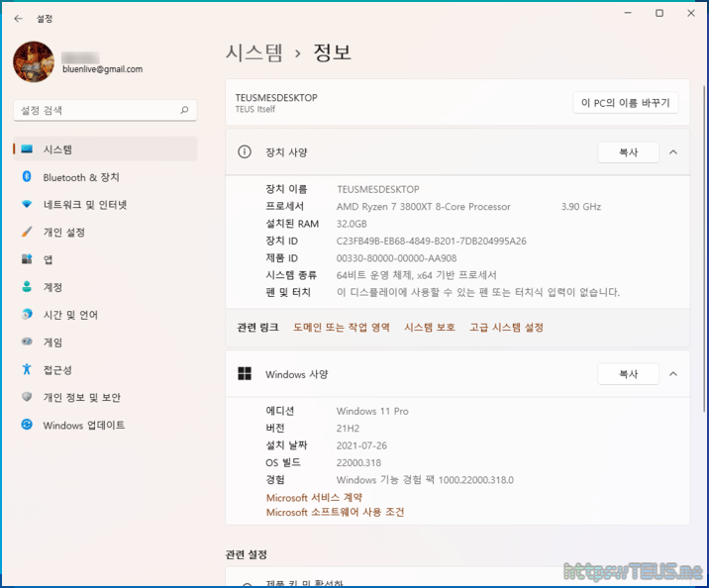Open the 게임 controller icon
Viewport: 709px width, 588px height.
point(27,342)
